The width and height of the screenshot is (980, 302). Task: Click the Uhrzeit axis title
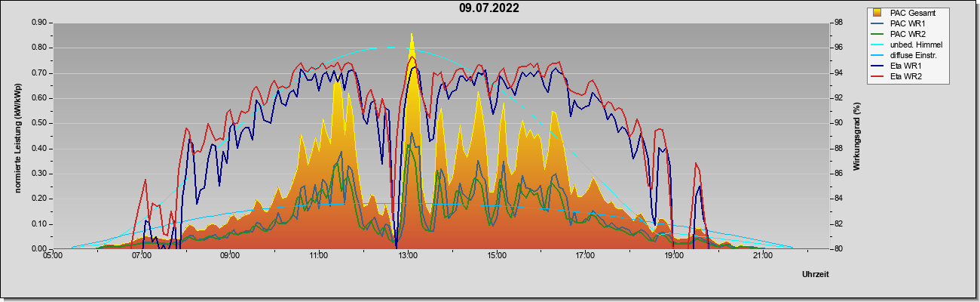click(x=816, y=274)
